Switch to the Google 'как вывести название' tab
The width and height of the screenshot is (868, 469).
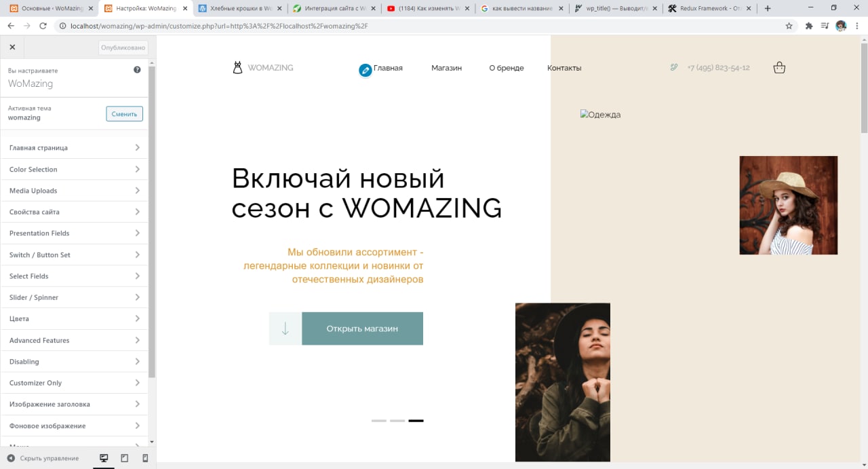pos(521,9)
